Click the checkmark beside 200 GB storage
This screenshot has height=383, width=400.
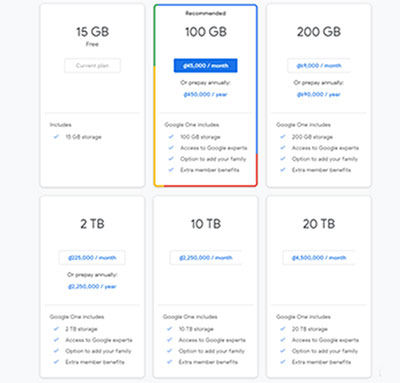[283, 137]
